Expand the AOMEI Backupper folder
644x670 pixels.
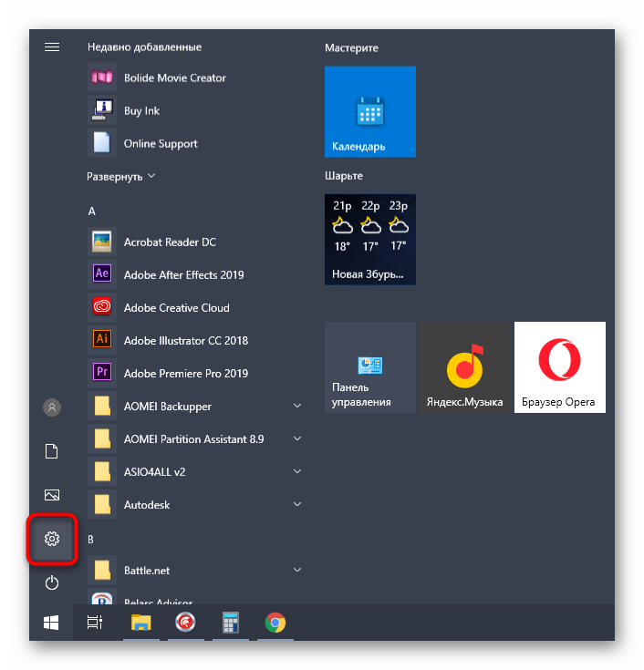click(297, 406)
